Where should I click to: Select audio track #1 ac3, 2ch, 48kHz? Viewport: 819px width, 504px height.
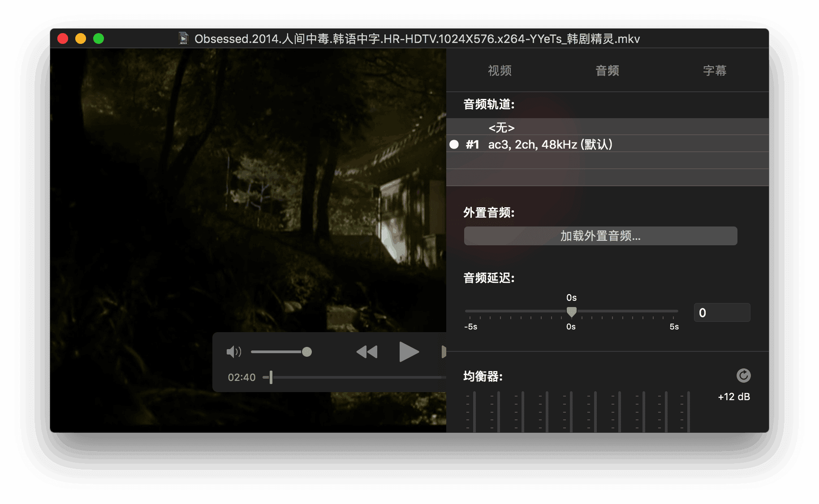point(550,145)
